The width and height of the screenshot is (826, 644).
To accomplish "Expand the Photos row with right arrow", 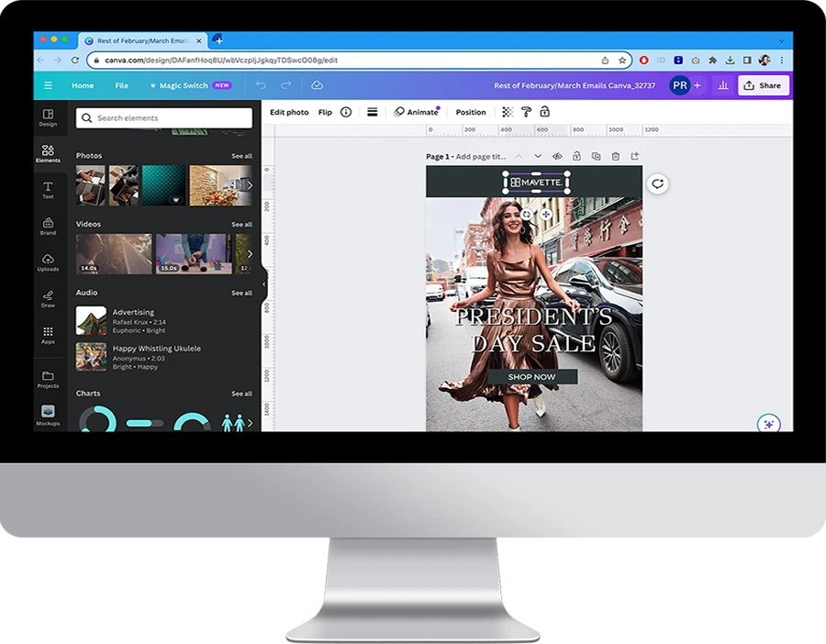I will [250, 185].
